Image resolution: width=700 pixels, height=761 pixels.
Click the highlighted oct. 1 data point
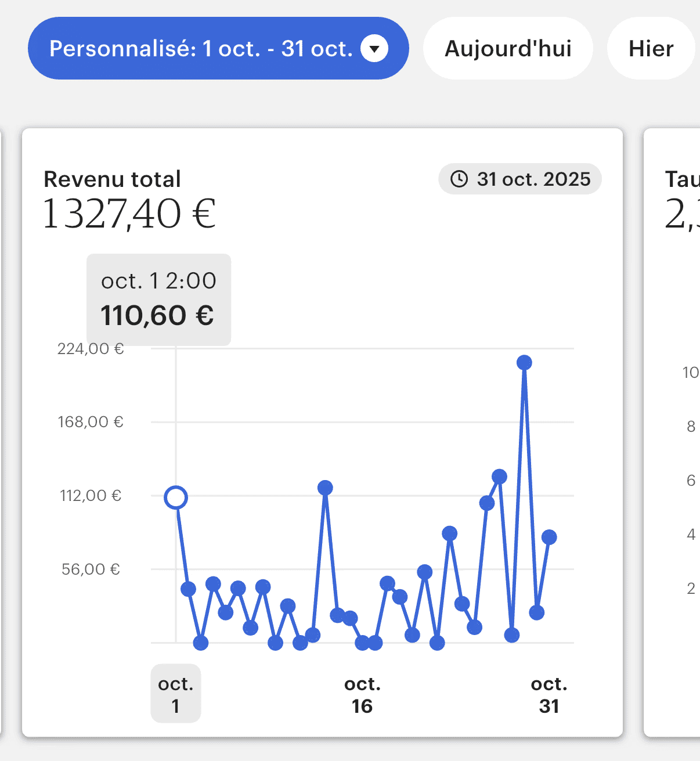pyautogui.click(x=176, y=497)
